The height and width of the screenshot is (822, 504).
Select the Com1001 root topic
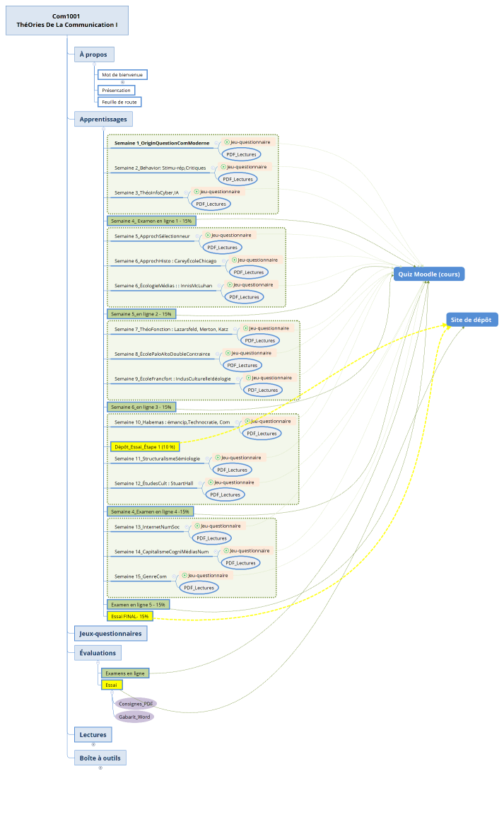click(x=67, y=21)
